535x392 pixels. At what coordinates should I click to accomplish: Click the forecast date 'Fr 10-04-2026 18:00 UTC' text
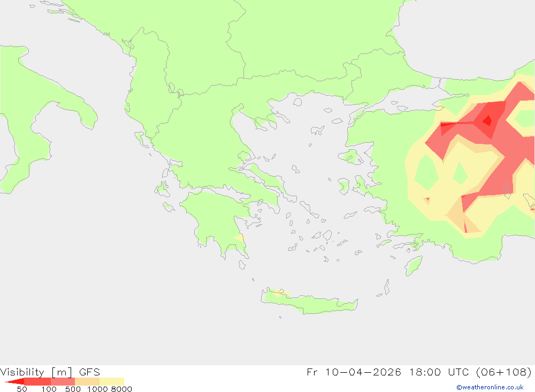[388, 372]
